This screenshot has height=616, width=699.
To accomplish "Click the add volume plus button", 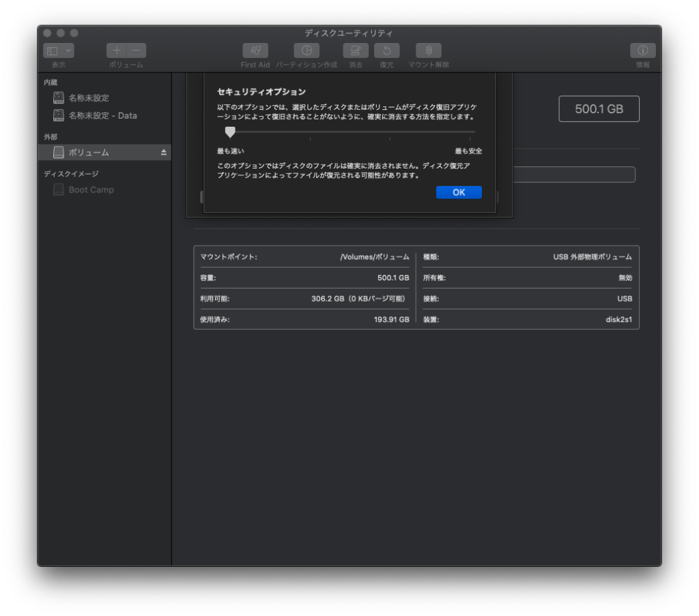I will 117,50.
